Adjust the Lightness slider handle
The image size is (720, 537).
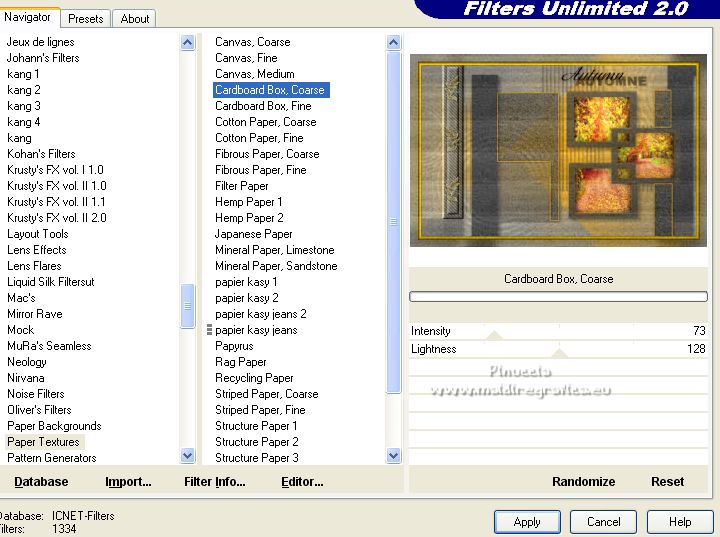click(559, 353)
